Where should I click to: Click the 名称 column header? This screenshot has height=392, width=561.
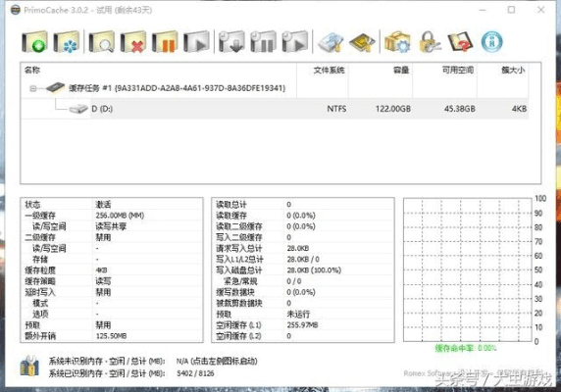pos(32,70)
